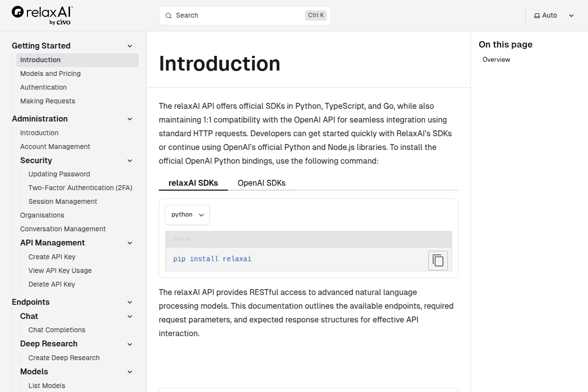588x392 pixels.
Task: Click the Endpoints heading in sidebar
Action: tap(31, 302)
